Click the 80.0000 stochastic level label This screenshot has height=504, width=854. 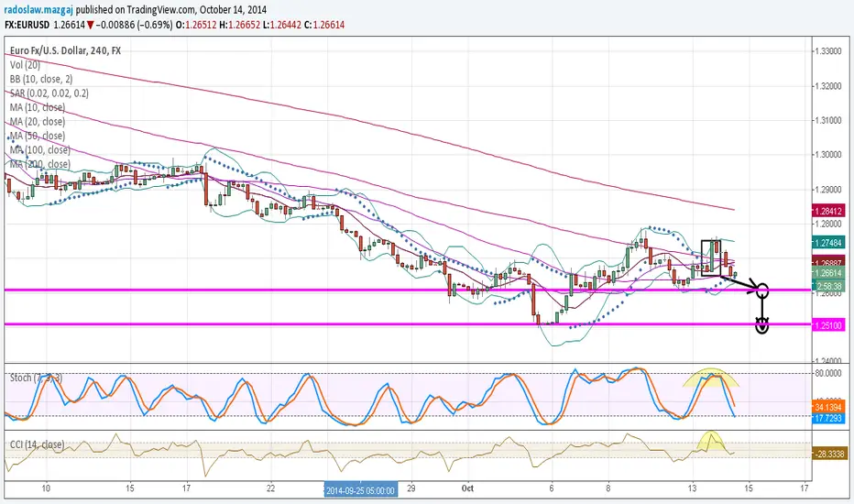tap(828, 373)
